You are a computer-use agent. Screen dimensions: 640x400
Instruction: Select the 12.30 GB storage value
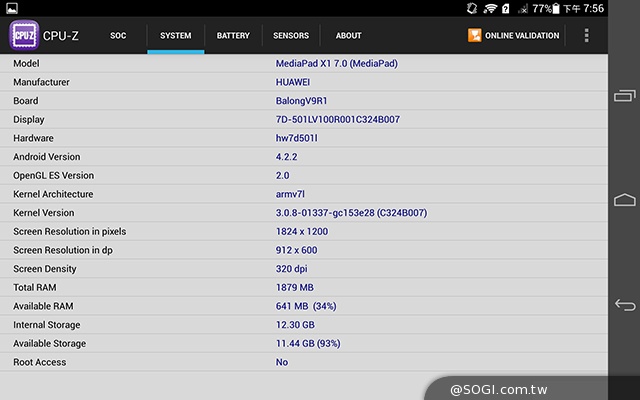point(295,325)
